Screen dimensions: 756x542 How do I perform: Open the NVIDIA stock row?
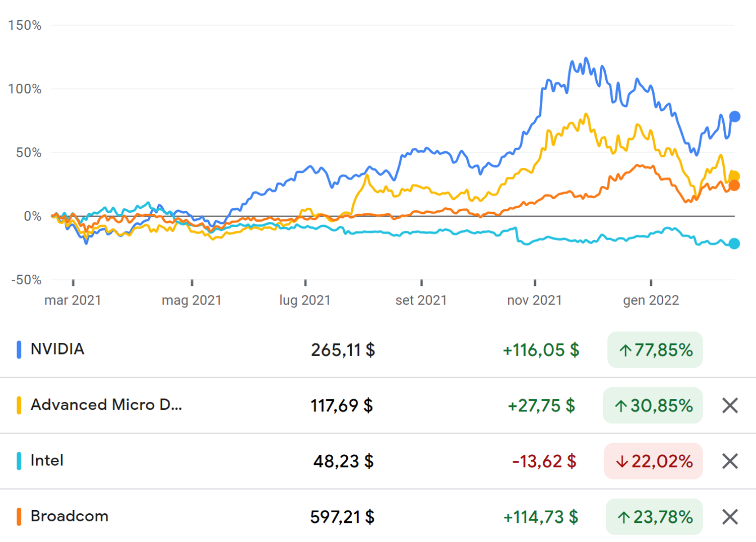tap(378, 349)
